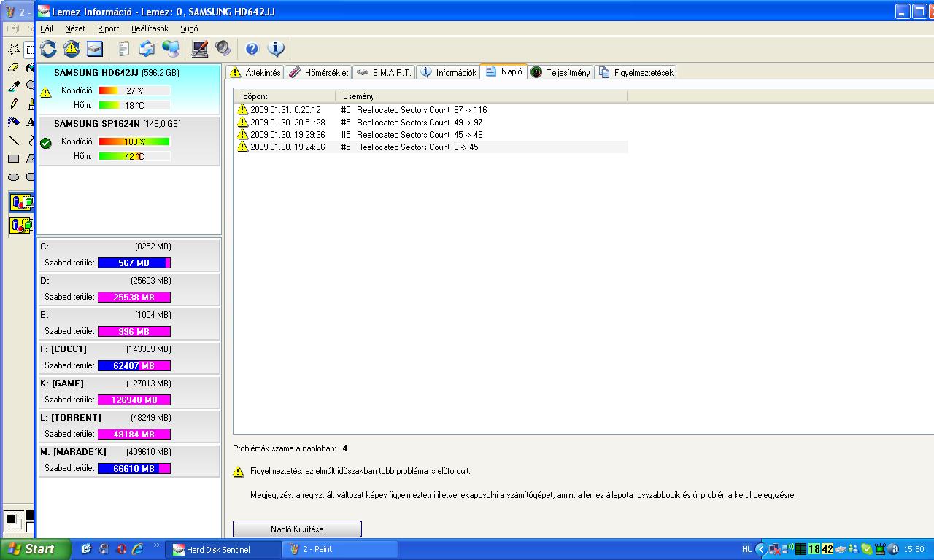Select the Pick Color eyedropper tool in Paint
This screenshot has height=560, width=934.
(13, 86)
